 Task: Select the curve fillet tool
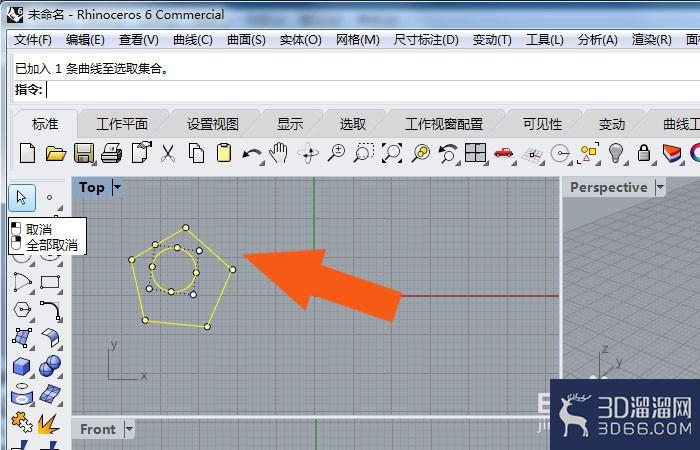click(x=50, y=310)
